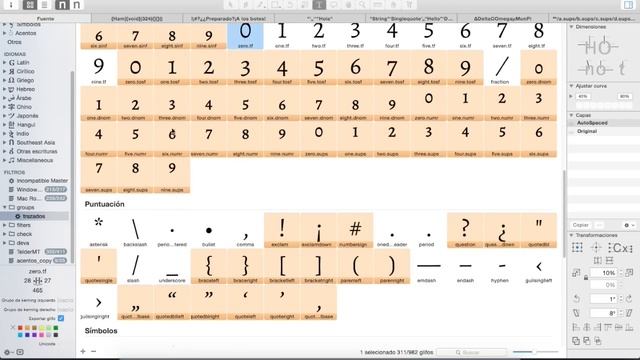Image resolution: width=640 pixels, height=360 pixels.
Task: Click the Cx metrics origin icon
Action: pos(620,247)
